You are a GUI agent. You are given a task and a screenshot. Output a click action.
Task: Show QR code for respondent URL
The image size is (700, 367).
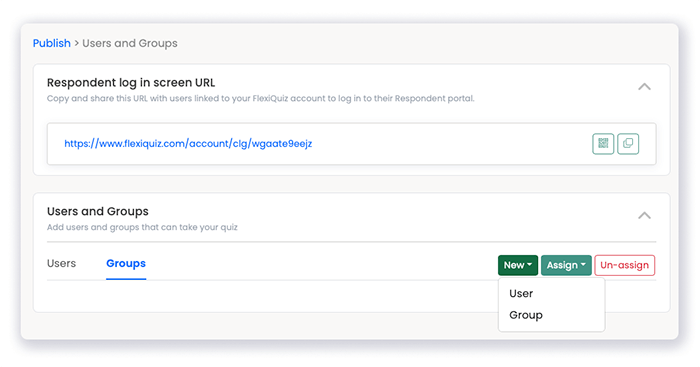tap(603, 144)
